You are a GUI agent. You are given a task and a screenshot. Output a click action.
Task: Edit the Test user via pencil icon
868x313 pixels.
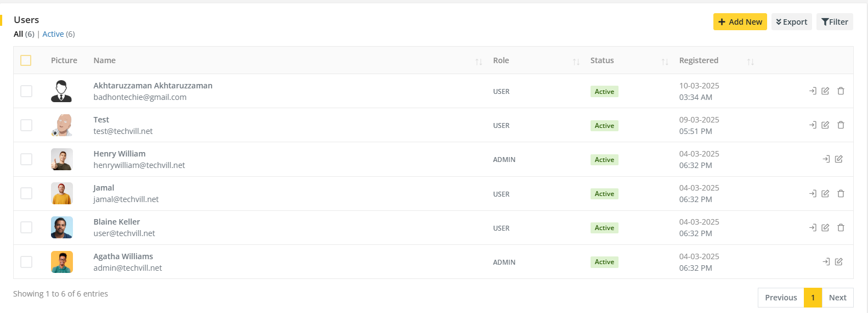coord(825,125)
